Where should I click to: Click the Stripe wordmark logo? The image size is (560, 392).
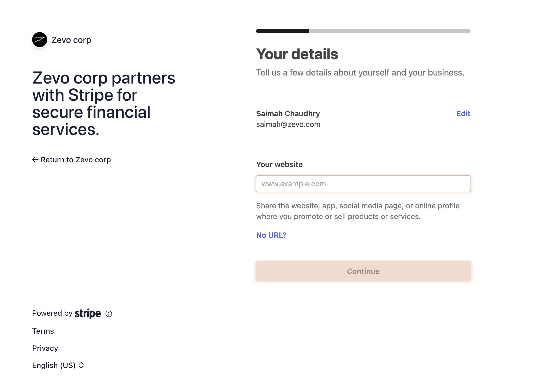click(88, 313)
